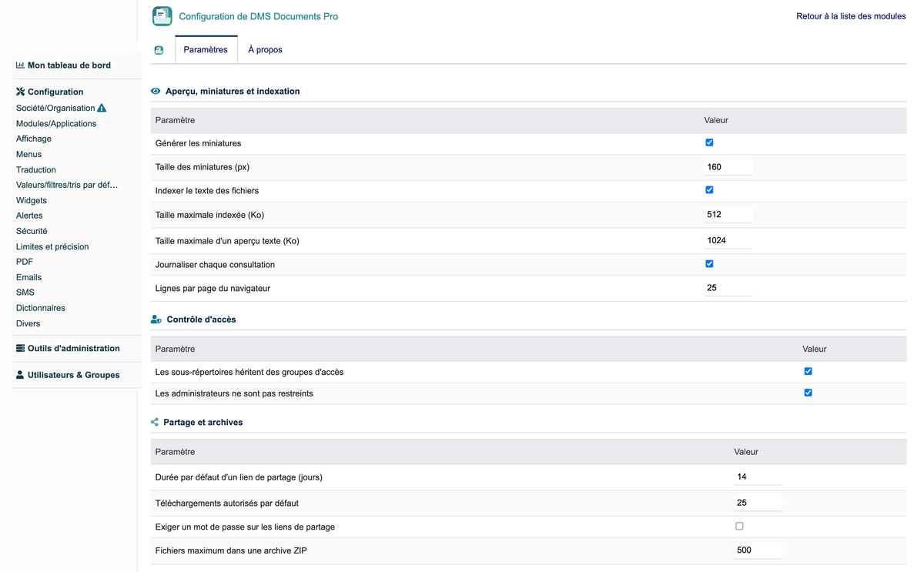924x572 pixels.
Task: Click the DMS Documents Pro module icon
Action: pyautogui.click(x=162, y=16)
